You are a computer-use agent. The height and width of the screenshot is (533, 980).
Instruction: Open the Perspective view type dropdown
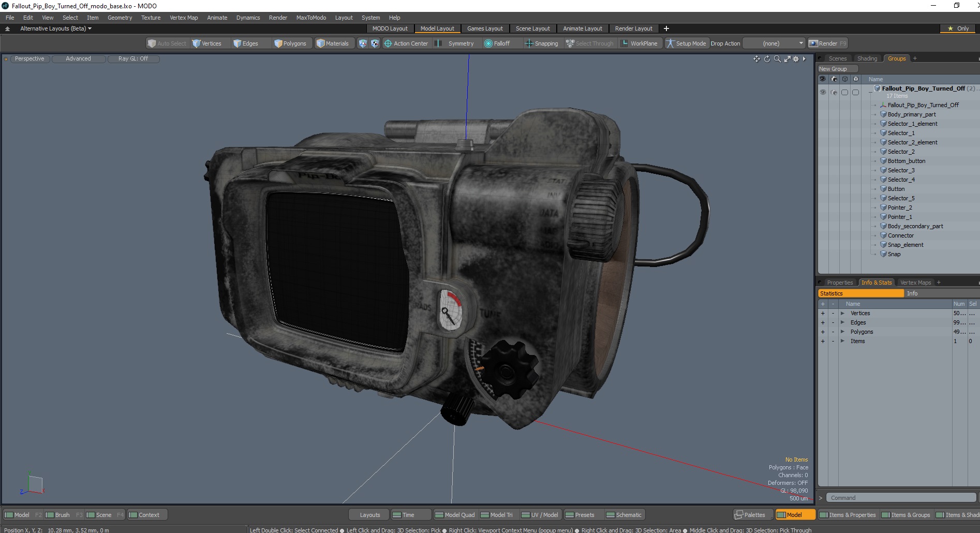pyautogui.click(x=29, y=59)
